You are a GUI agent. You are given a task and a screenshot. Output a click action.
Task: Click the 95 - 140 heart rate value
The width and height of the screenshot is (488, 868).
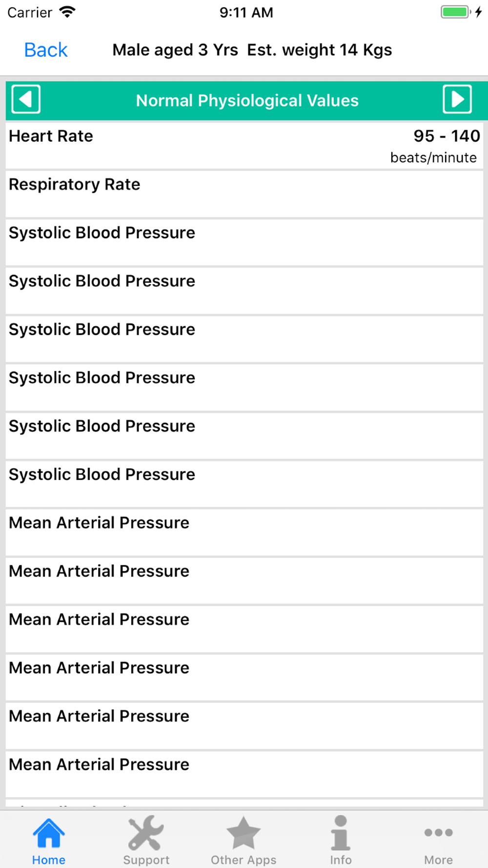coord(447,136)
